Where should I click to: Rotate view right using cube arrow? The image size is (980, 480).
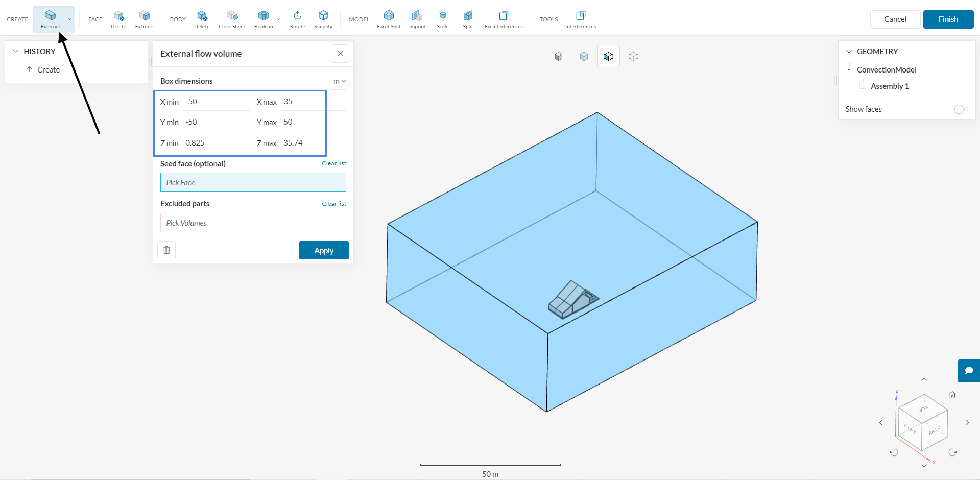tap(967, 422)
